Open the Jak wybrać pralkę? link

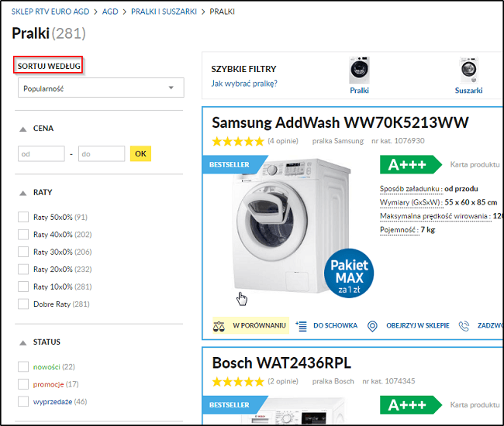[x=244, y=84]
